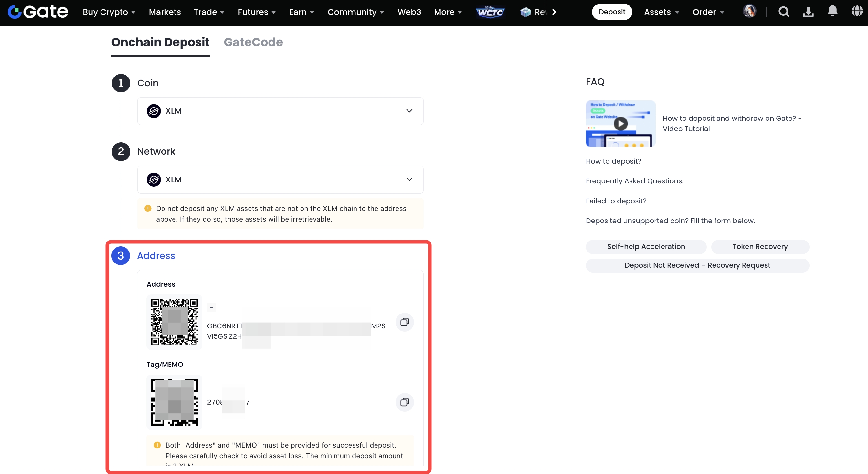Viewport: 868px width, 474px height.
Task: Open the Buy Crypto menu
Action: (x=109, y=12)
